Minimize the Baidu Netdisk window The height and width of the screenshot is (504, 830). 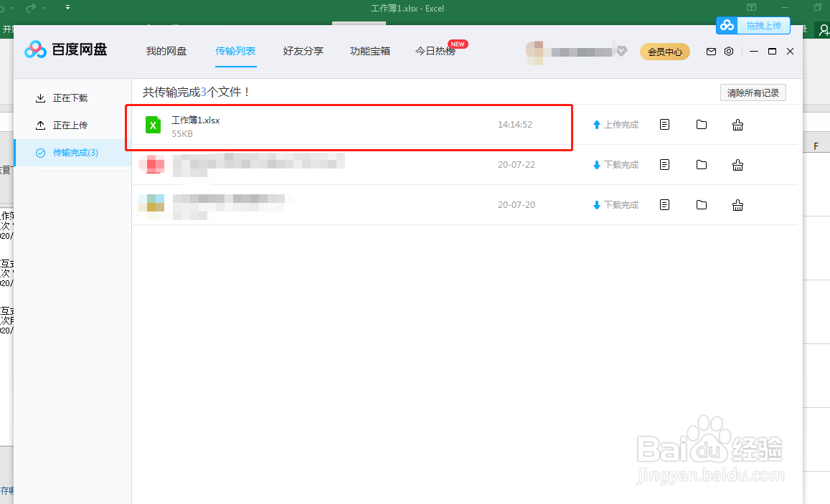[754, 52]
